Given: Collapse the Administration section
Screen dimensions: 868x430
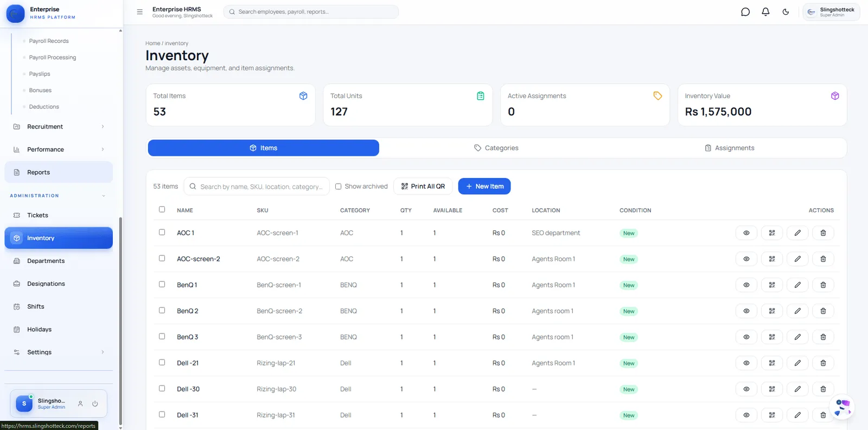Looking at the screenshot, I should tap(59, 196).
